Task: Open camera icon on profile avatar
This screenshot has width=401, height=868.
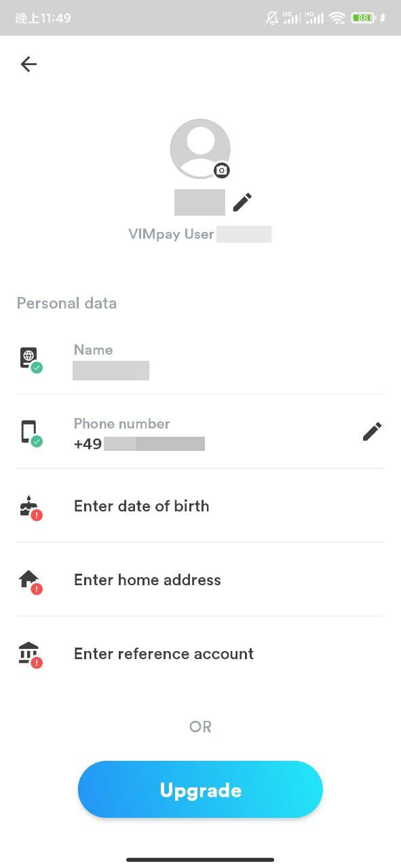Action: click(221, 170)
